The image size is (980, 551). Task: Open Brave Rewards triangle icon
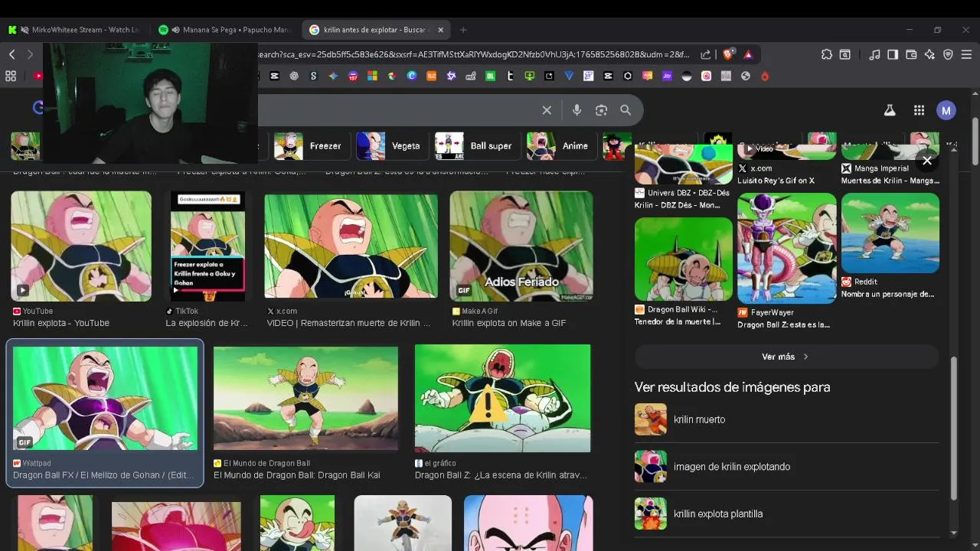(x=748, y=54)
